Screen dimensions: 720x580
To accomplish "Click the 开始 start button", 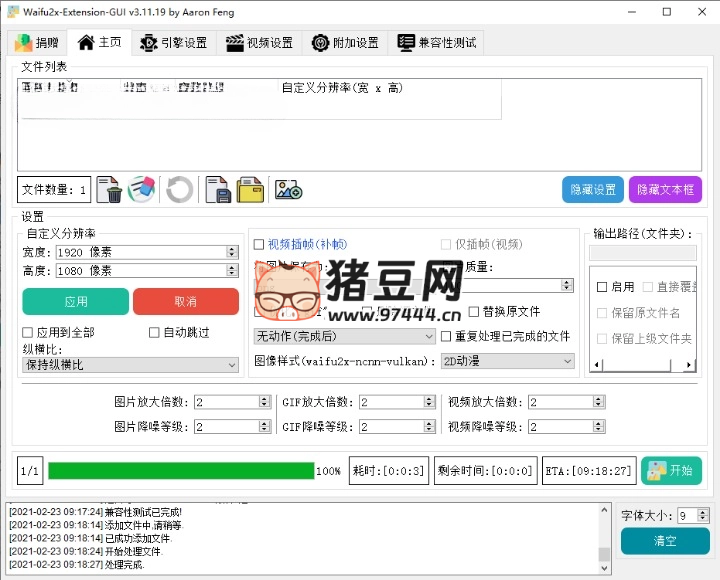I will pyautogui.click(x=671, y=470).
